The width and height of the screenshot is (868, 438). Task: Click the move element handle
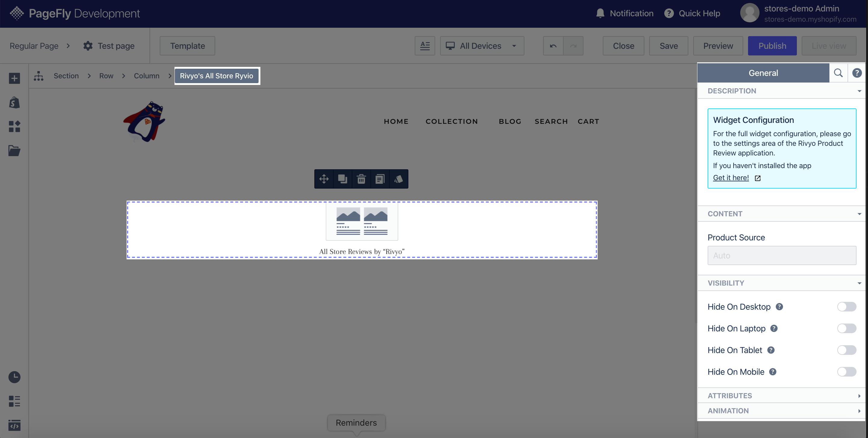324,179
